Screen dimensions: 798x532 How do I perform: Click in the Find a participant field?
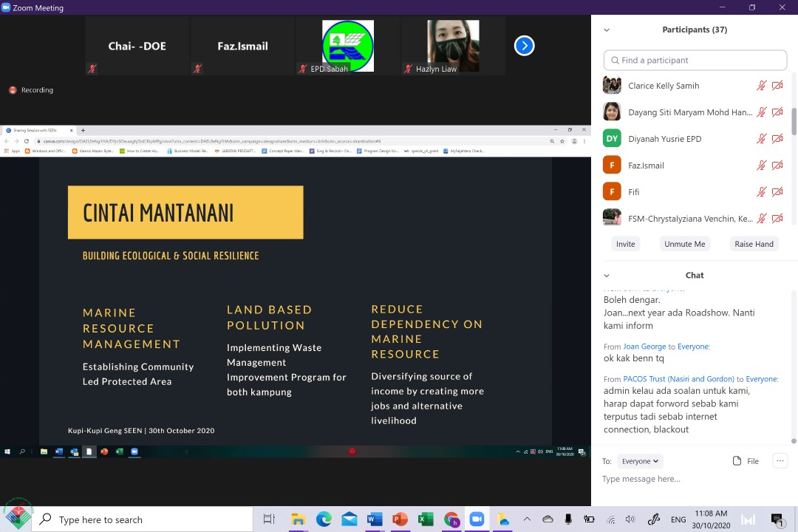[x=695, y=60]
